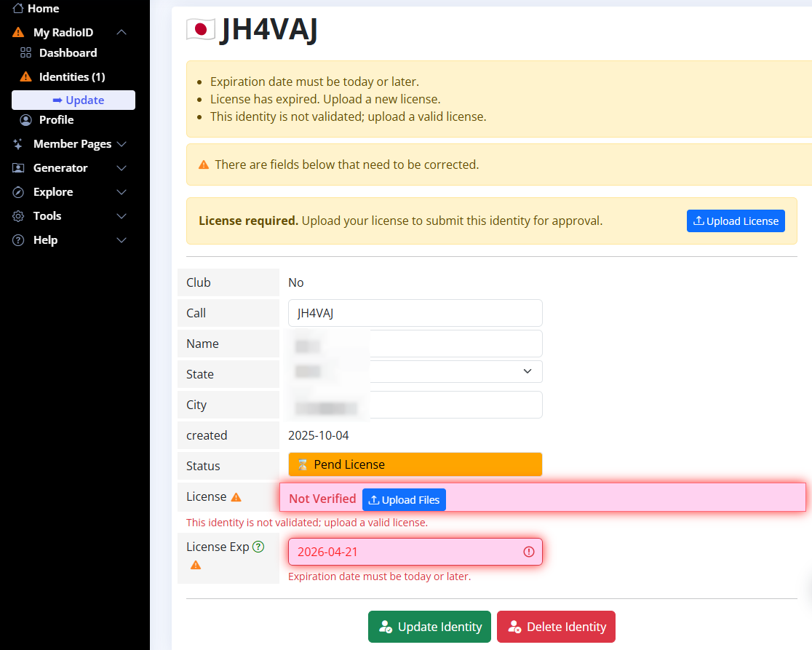The height and width of the screenshot is (650, 812).
Task: Click the Japan flag icon beside JH4VAJ
Action: pos(201,30)
